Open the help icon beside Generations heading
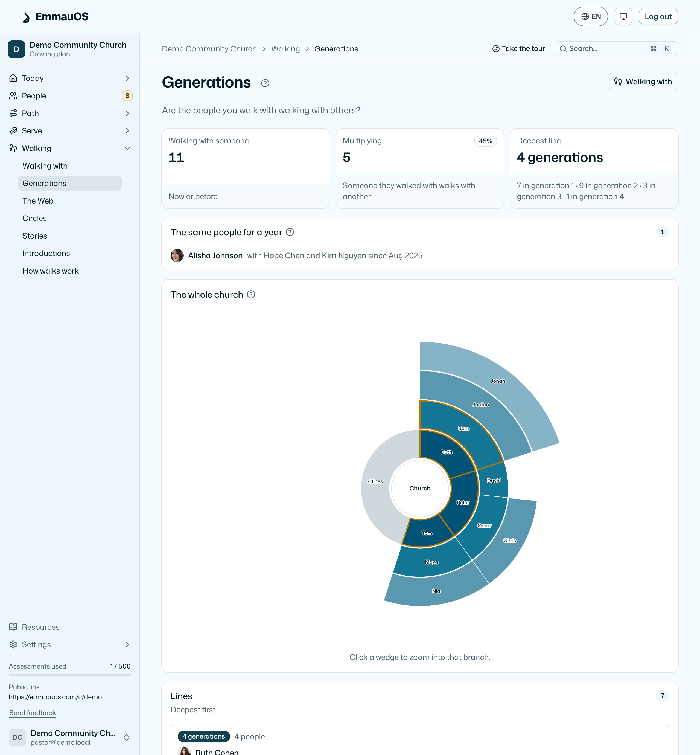Image resolution: width=700 pixels, height=755 pixels. 265,83
